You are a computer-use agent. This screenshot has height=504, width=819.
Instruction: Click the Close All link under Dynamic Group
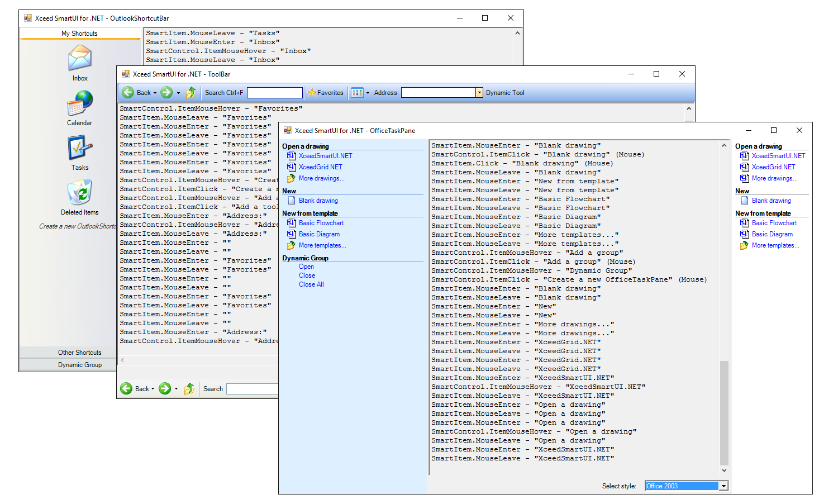click(x=311, y=284)
